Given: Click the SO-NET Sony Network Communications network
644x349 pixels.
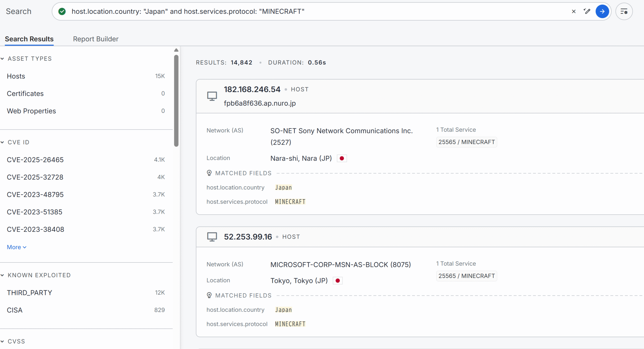Looking at the screenshot, I should click(341, 136).
